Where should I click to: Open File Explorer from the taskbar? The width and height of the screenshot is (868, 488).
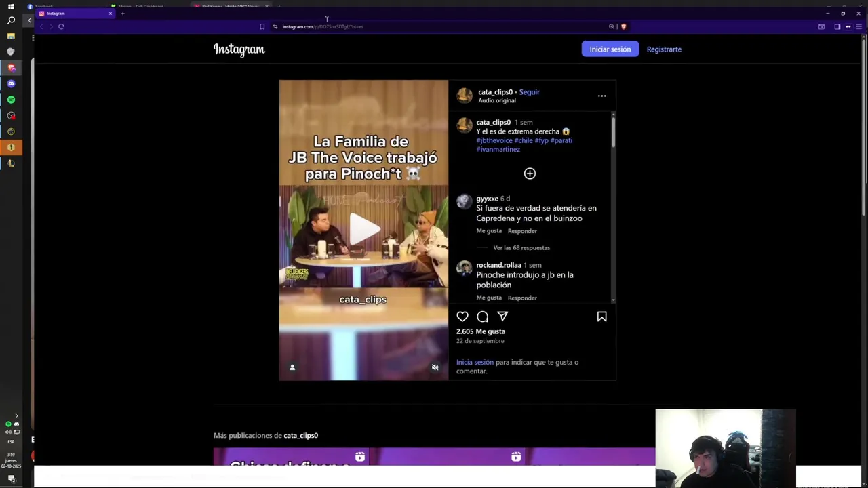click(x=11, y=36)
